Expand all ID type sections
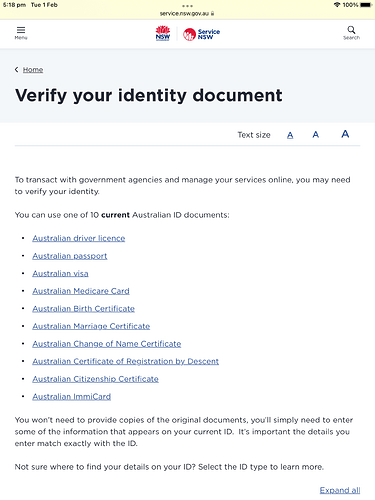375x500 pixels. tap(340, 490)
